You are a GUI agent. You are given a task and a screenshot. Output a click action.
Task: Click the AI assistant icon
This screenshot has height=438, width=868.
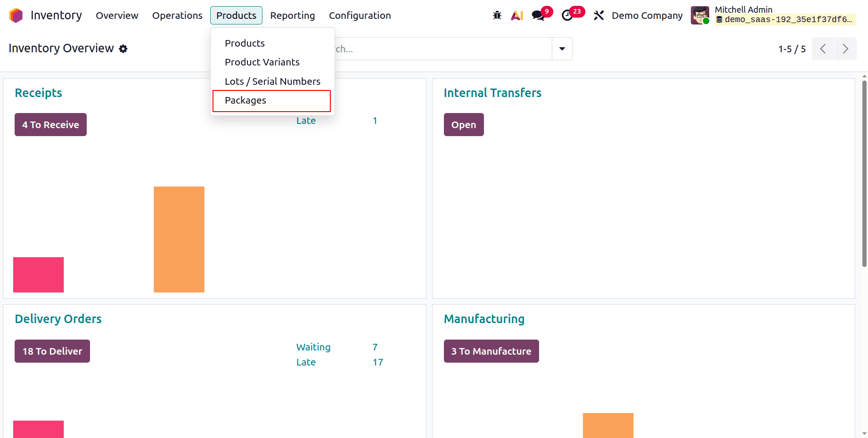[517, 15]
